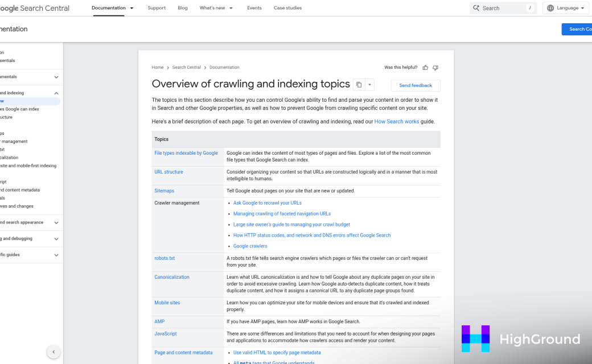
Task: Click the globe icon beside Language
Action: pyautogui.click(x=549, y=7)
